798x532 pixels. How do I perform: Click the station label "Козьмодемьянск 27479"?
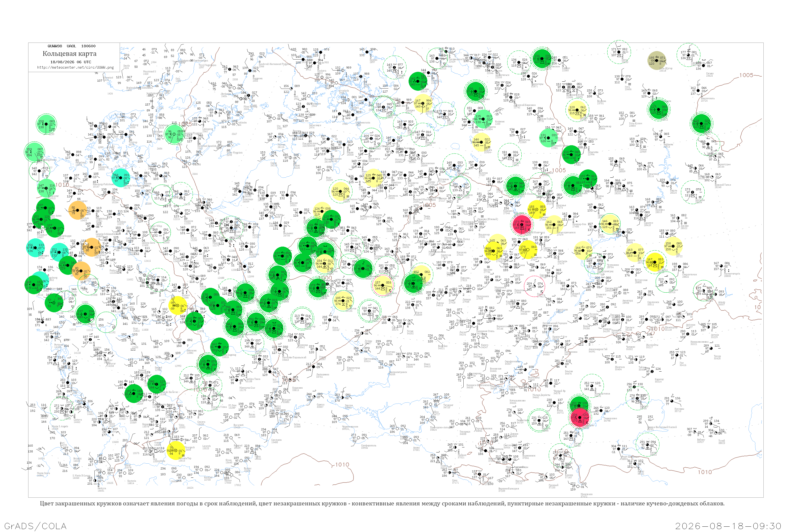pos(566,234)
